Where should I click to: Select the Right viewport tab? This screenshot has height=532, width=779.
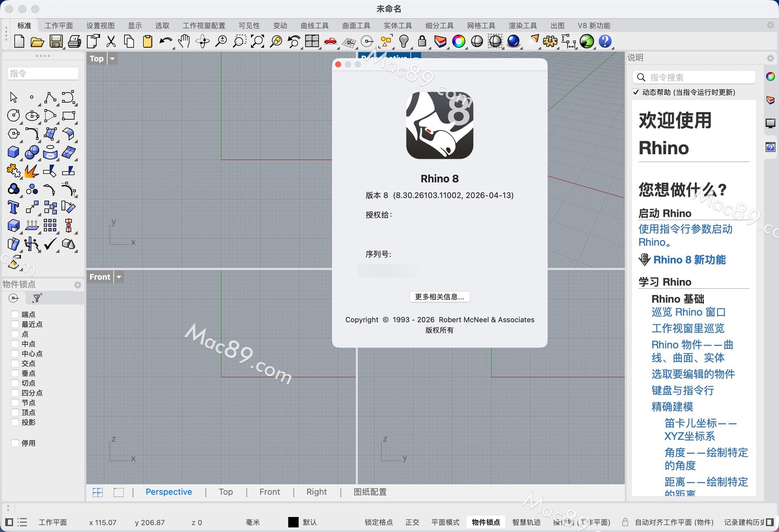click(316, 492)
